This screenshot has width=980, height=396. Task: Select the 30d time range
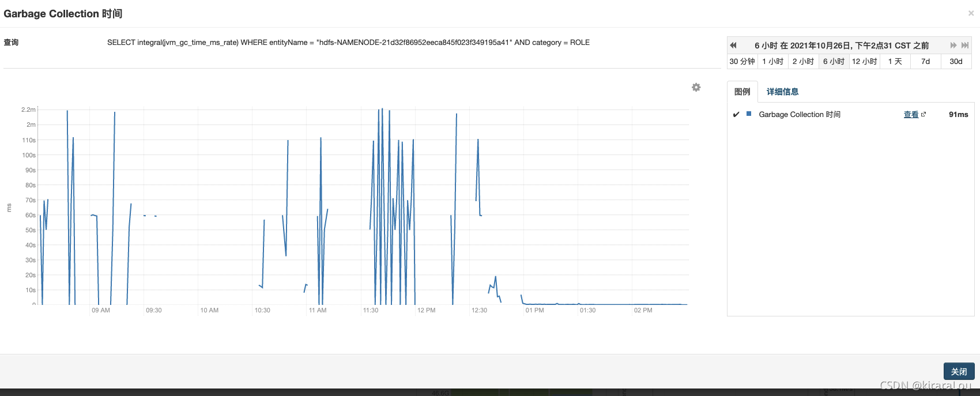(x=956, y=61)
